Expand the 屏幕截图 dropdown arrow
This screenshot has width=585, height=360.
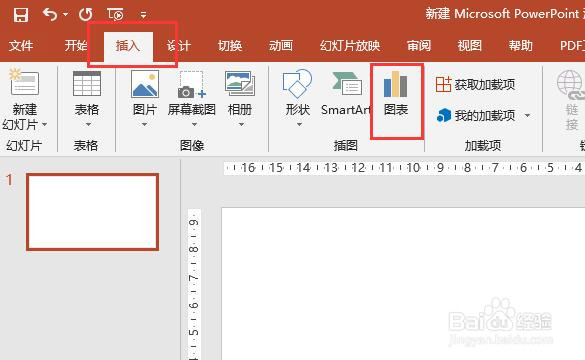click(194, 124)
